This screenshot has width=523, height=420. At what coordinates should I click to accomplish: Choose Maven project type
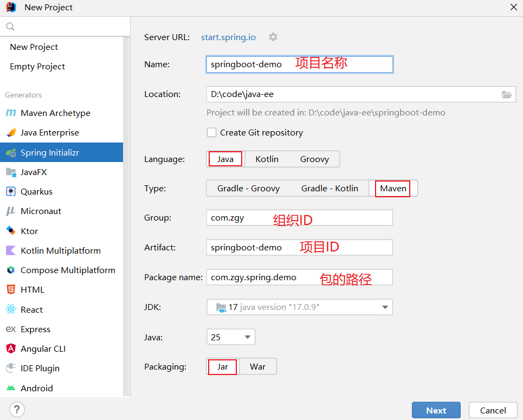(x=393, y=189)
